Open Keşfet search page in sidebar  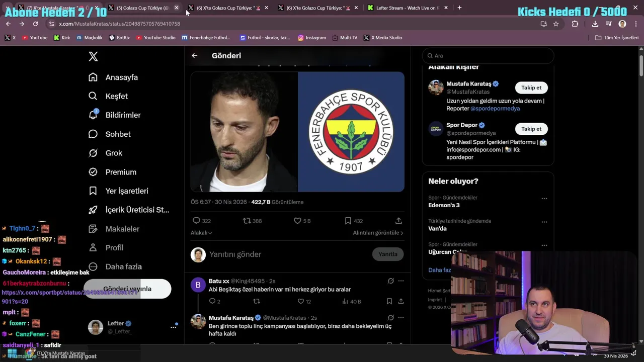[x=108, y=96]
